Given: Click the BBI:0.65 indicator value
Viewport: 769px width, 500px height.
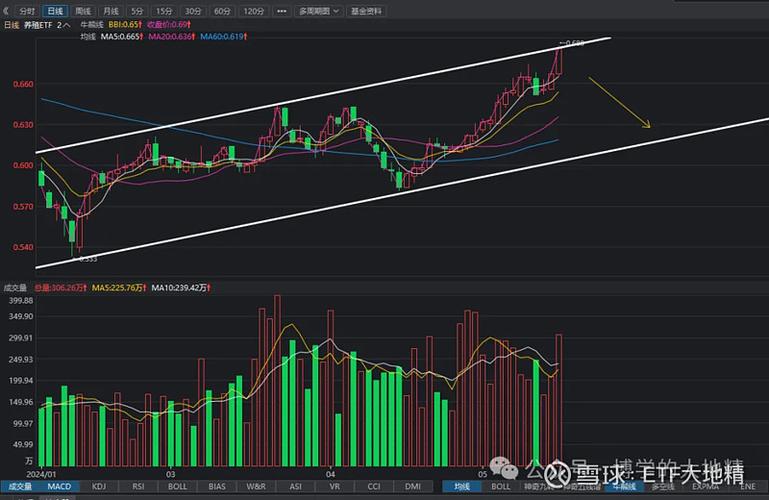Looking at the screenshot, I should pos(125,24).
